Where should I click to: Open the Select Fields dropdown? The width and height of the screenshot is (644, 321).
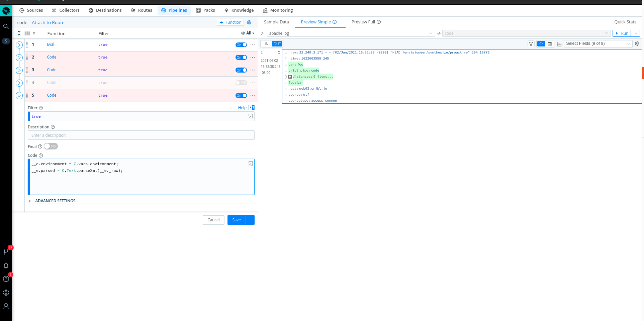tap(597, 43)
